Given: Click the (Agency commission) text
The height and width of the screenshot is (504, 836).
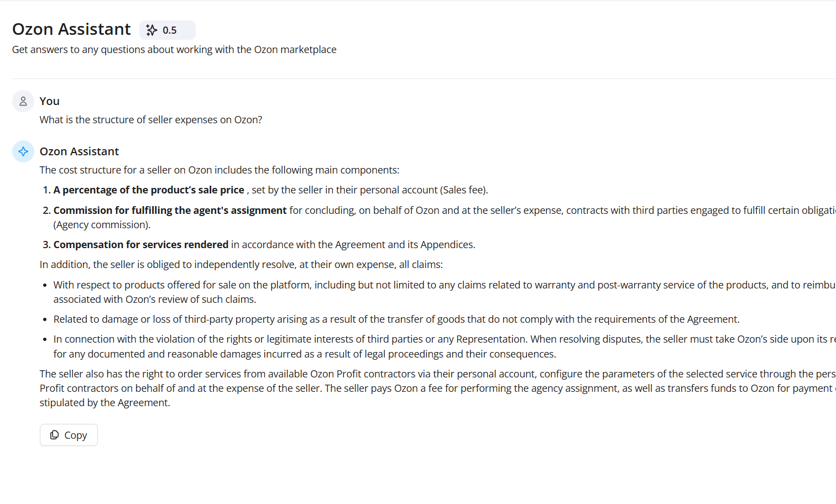Looking at the screenshot, I should coord(102,224).
